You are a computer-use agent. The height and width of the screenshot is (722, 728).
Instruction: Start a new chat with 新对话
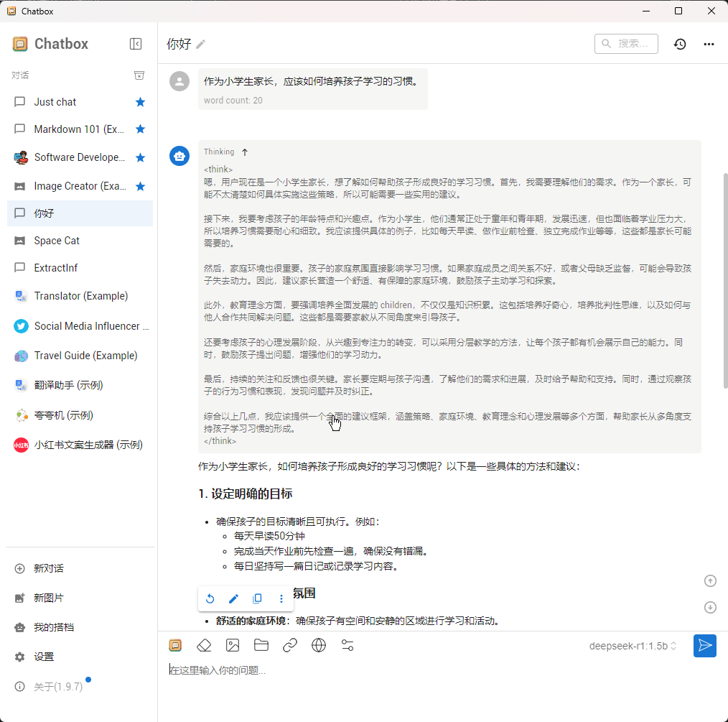(80, 568)
